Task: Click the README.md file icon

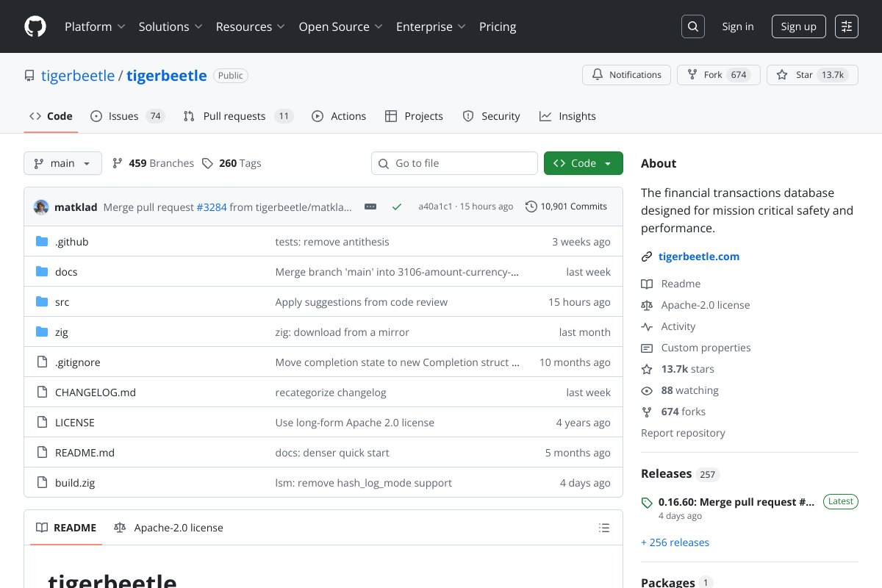Action: (42, 452)
